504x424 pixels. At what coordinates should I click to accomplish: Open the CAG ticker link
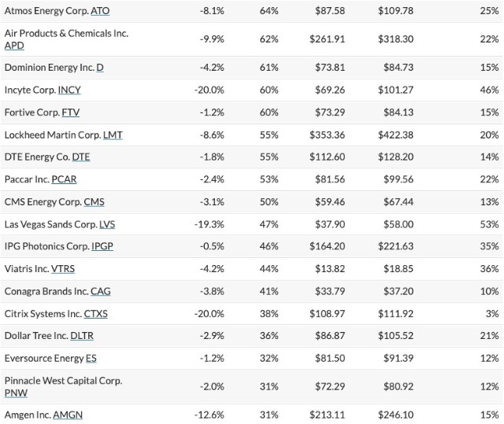pyautogui.click(x=101, y=292)
